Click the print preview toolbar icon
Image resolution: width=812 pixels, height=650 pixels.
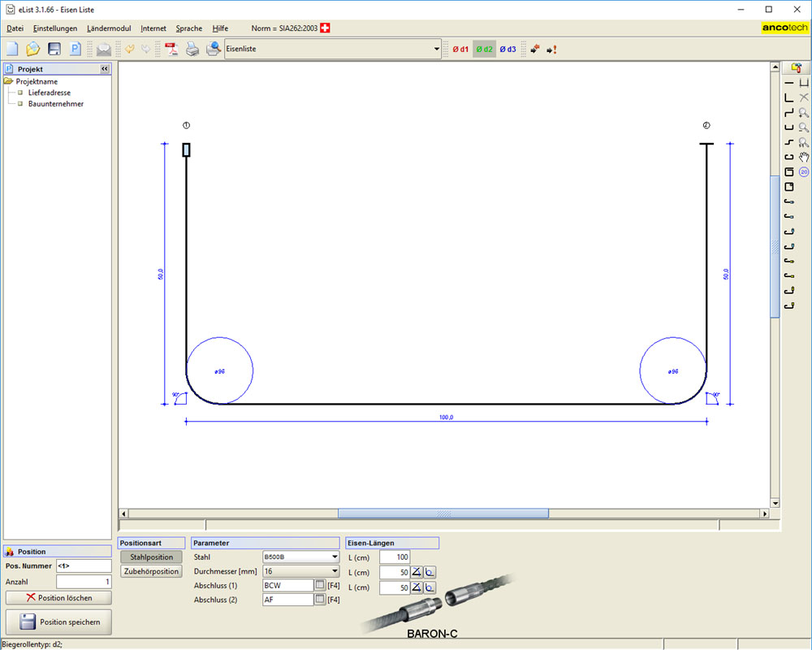coord(213,50)
